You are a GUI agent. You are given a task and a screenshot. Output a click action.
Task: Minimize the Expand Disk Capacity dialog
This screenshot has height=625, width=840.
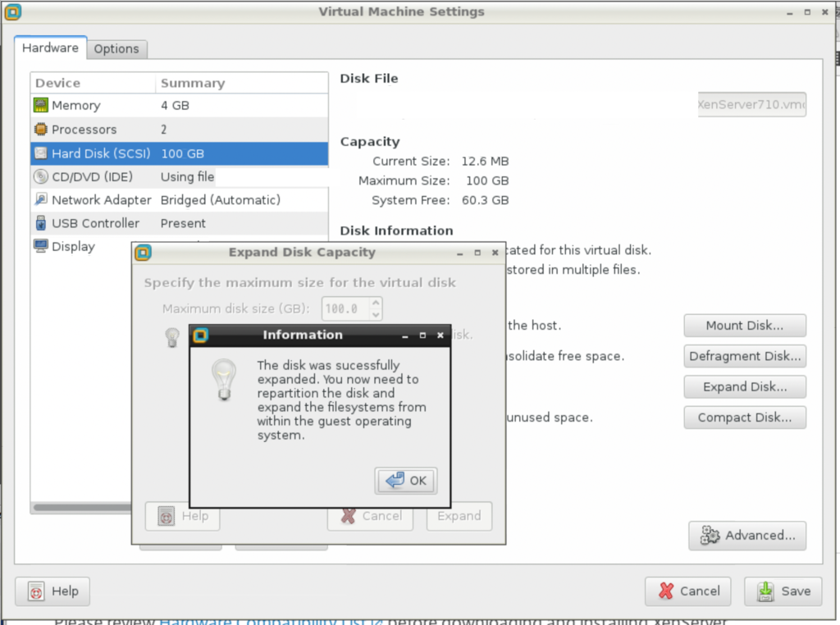tap(459, 253)
